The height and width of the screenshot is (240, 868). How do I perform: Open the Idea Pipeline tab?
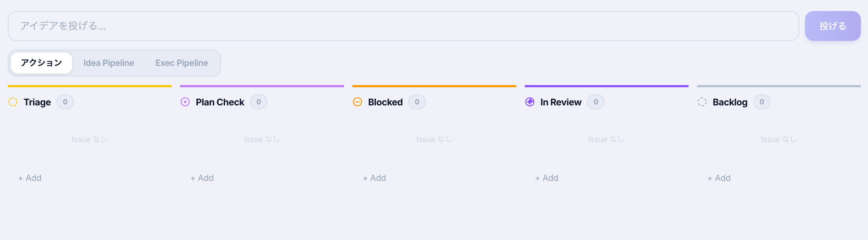(x=109, y=63)
